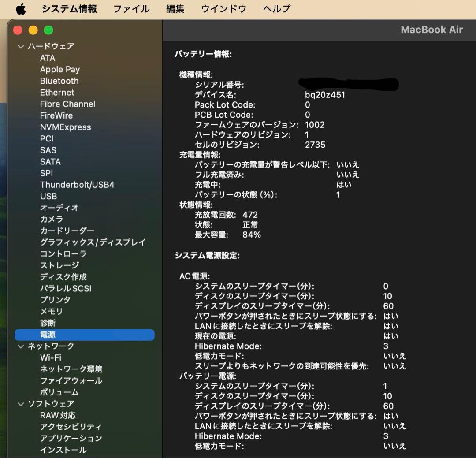Image resolution: width=476 pixels, height=458 pixels.
Task: Open the 編集 menu
Action: (175, 9)
